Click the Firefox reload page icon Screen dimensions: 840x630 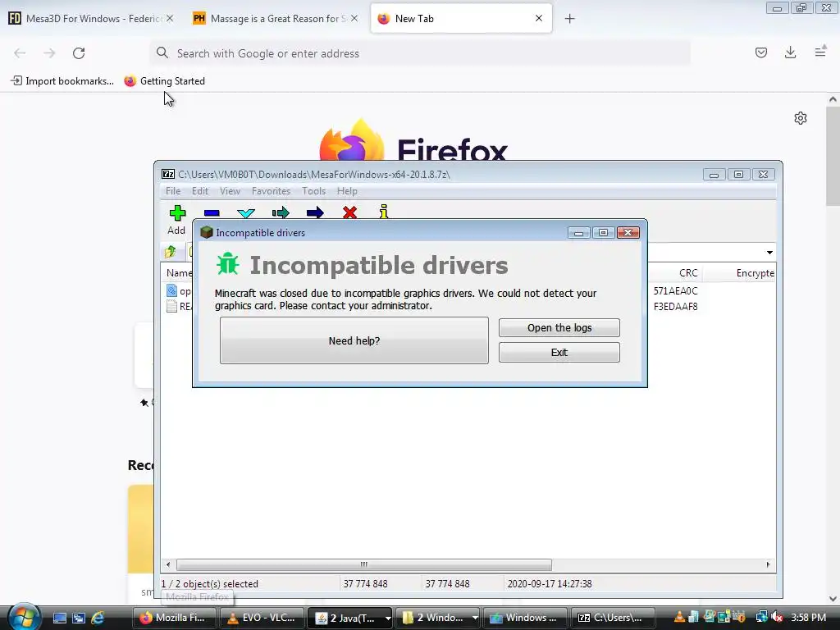[79, 53]
